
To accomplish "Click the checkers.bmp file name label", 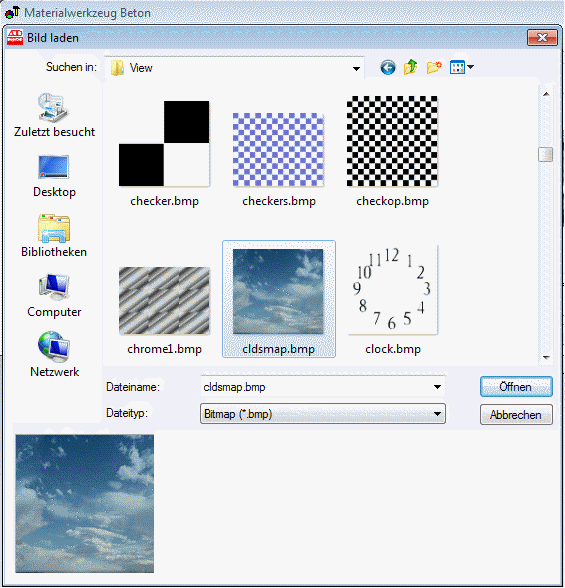I will (x=279, y=201).
